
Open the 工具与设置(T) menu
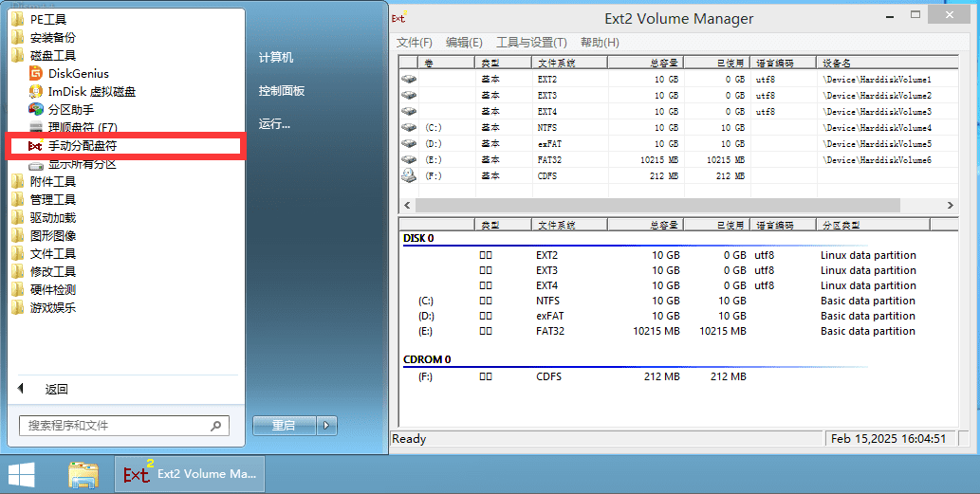pyautogui.click(x=531, y=43)
